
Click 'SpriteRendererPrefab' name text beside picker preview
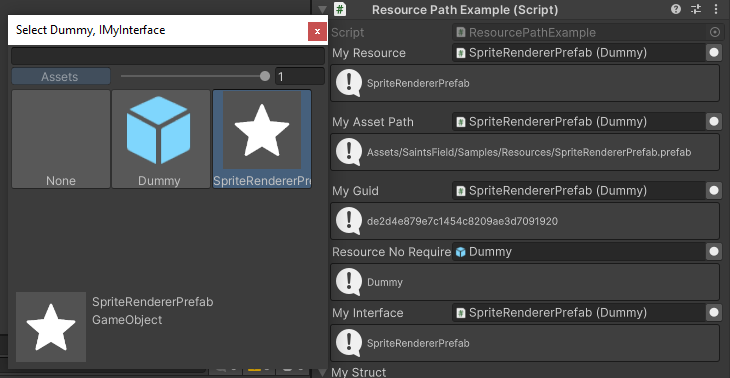(153, 302)
